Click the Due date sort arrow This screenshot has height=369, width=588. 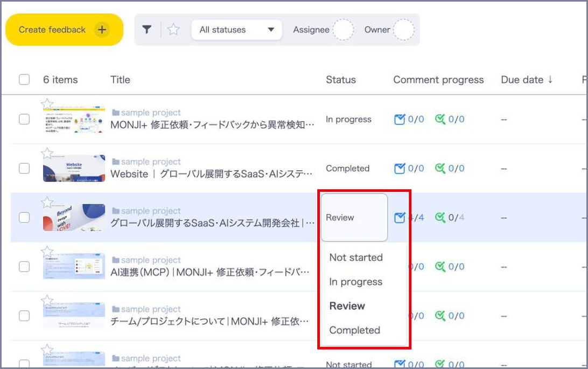click(x=550, y=80)
